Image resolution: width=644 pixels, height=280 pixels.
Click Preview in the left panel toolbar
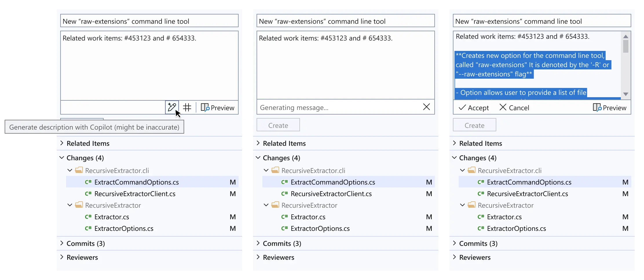coord(217,108)
